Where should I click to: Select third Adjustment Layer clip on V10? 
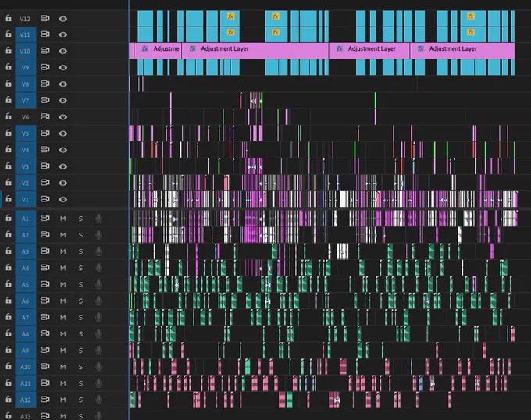(369, 51)
